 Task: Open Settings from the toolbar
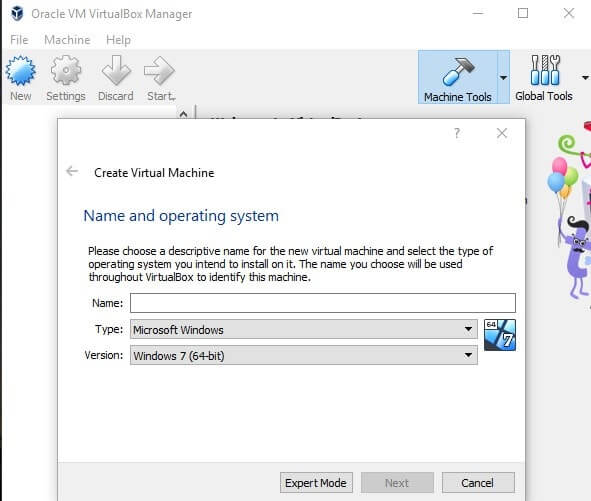[x=66, y=79]
